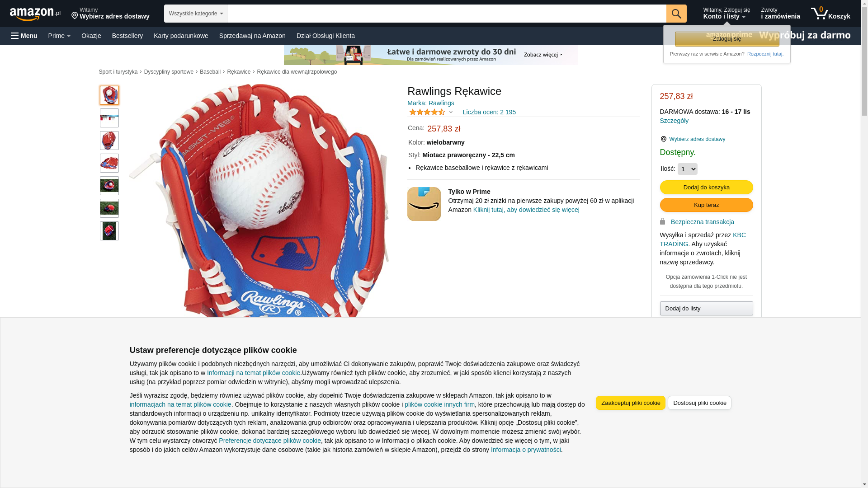Open the KBC TRADING seller link
This screenshot has height=488, width=868.
click(x=703, y=239)
